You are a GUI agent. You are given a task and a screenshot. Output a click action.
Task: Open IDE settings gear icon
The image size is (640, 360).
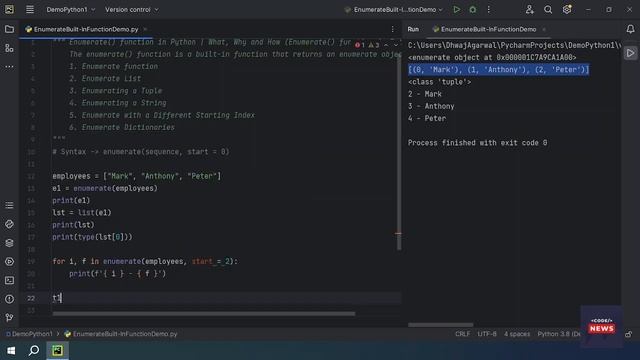tap(567, 9)
